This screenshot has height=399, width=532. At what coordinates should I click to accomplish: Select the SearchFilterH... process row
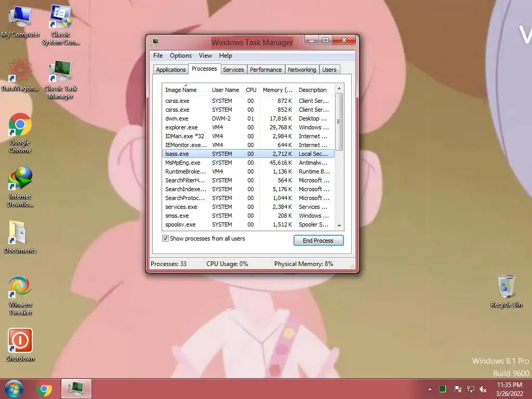point(248,180)
